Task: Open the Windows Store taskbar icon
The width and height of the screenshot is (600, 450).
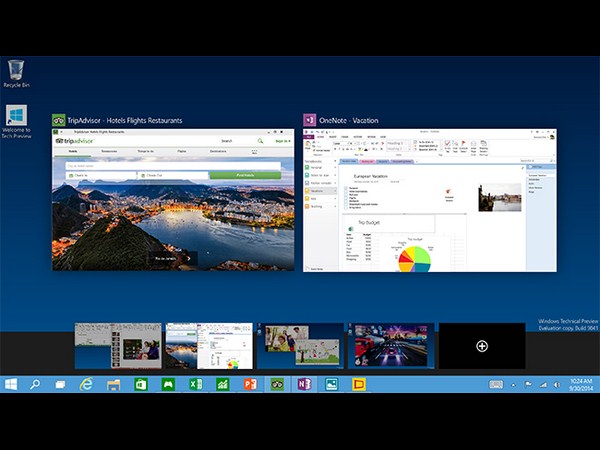Action: (141, 384)
